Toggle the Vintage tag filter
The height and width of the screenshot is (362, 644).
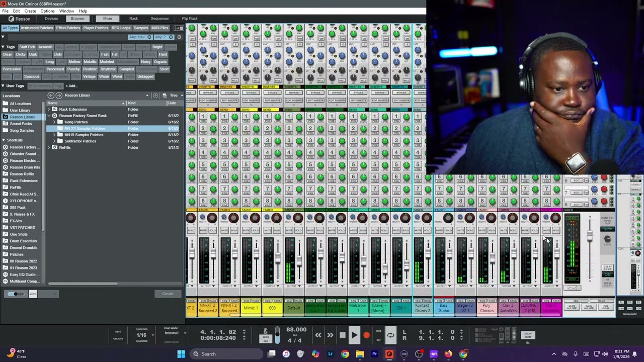89,76
